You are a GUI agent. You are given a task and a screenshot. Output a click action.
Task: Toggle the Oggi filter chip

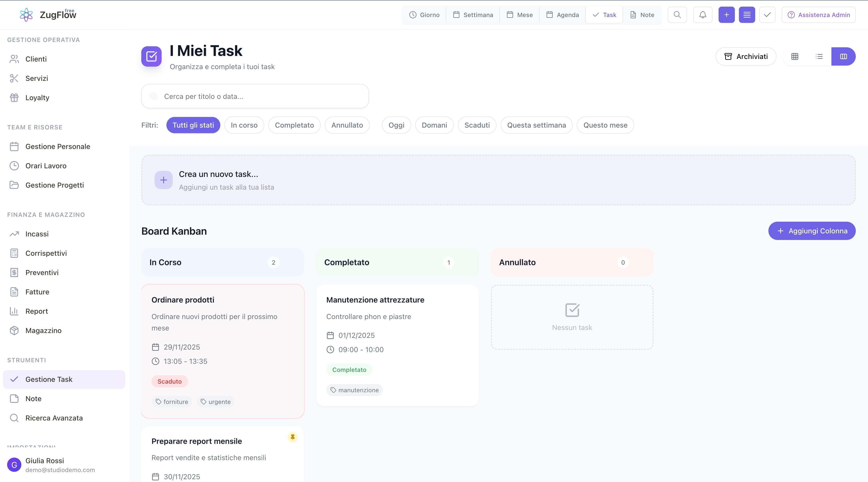396,125
